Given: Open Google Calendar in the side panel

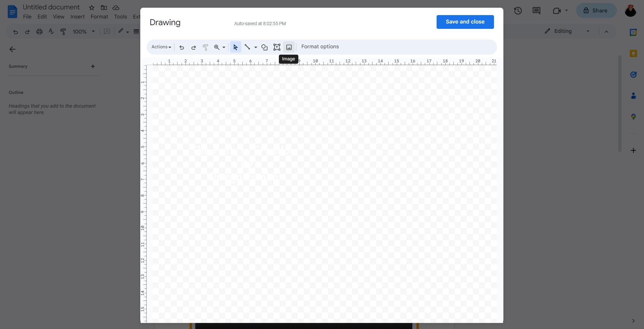Looking at the screenshot, I should pyautogui.click(x=634, y=32).
